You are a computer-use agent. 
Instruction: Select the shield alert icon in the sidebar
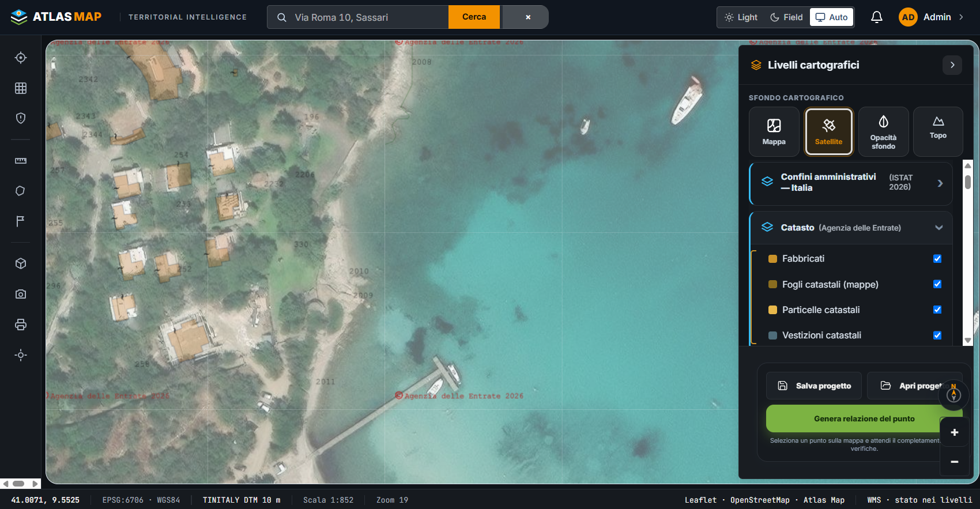[x=21, y=118]
